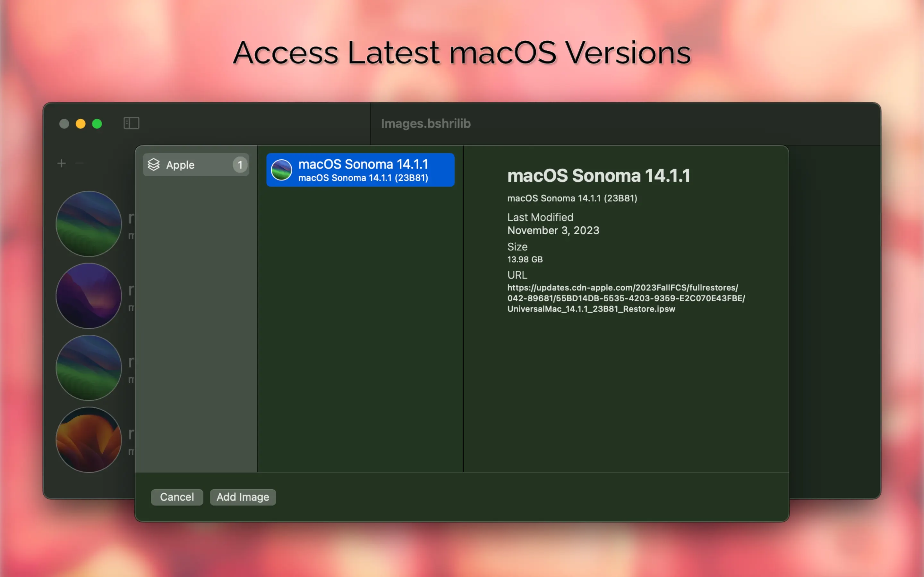Select the orange Ventura thumbnail
This screenshot has height=577, width=924.
(89, 439)
